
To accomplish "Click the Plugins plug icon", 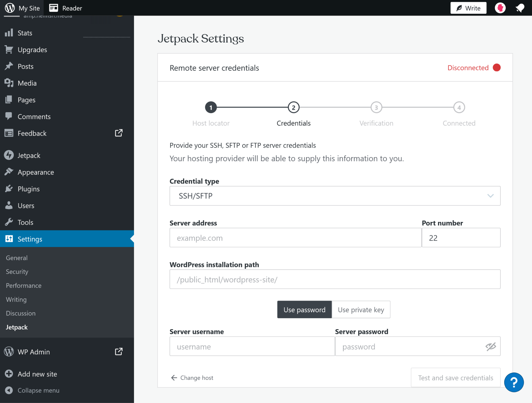I will (x=9, y=189).
